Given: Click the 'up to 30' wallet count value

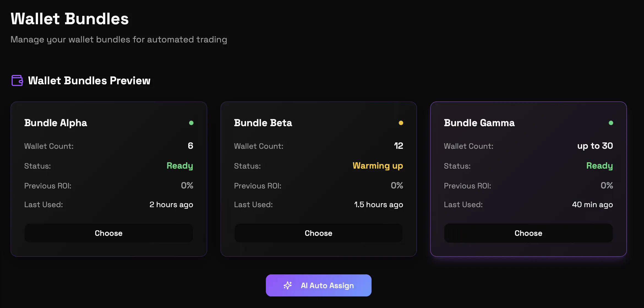Looking at the screenshot, I should click(595, 146).
